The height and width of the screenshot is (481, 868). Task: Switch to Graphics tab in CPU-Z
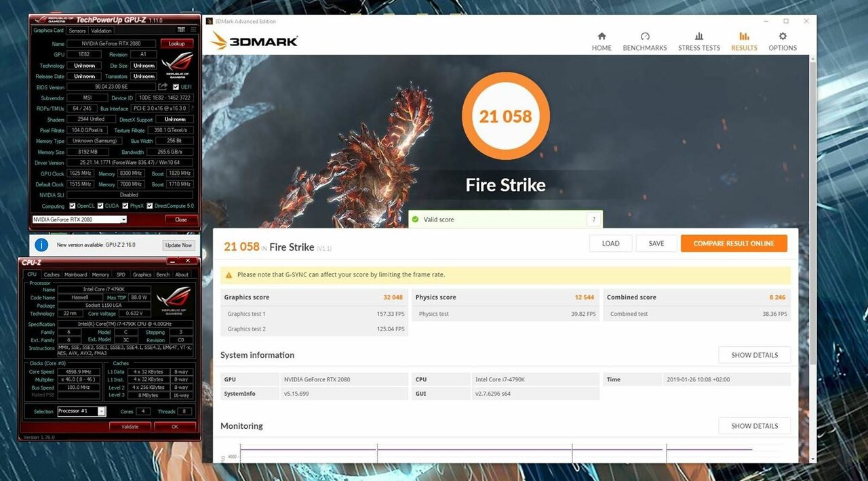tap(142, 274)
